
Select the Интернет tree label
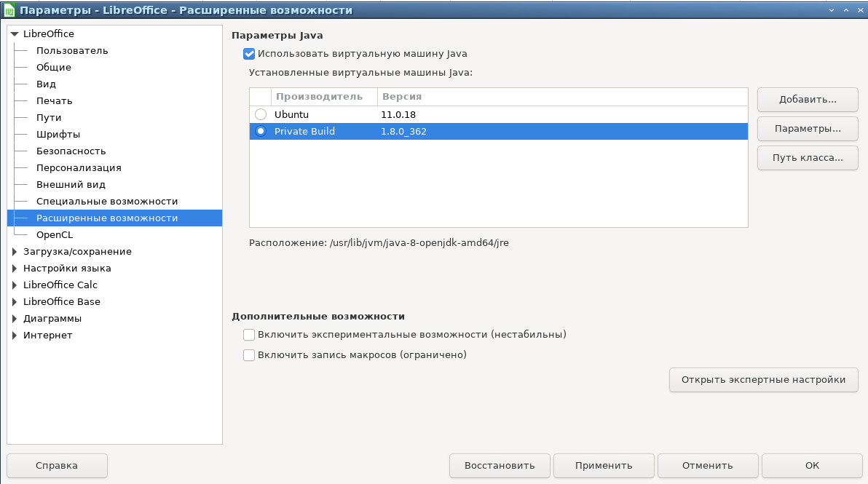(x=47, y=336)
